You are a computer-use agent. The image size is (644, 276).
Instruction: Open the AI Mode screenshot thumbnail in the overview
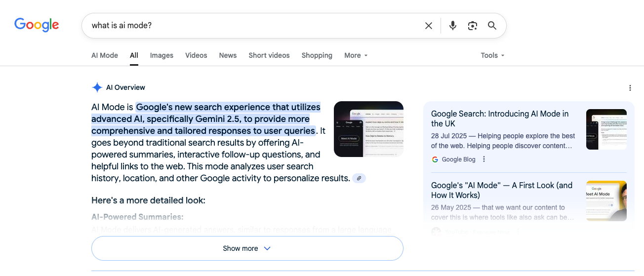pyautogui.click(x=368, y=129)
